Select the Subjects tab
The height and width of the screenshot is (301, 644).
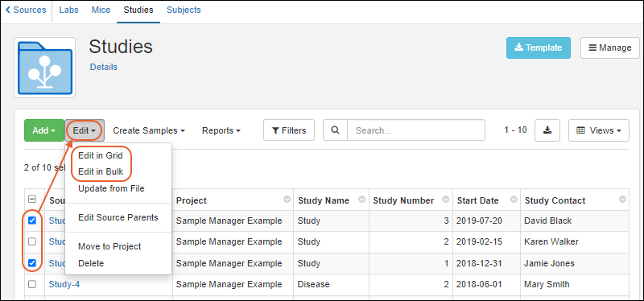(x=184, y=10)
